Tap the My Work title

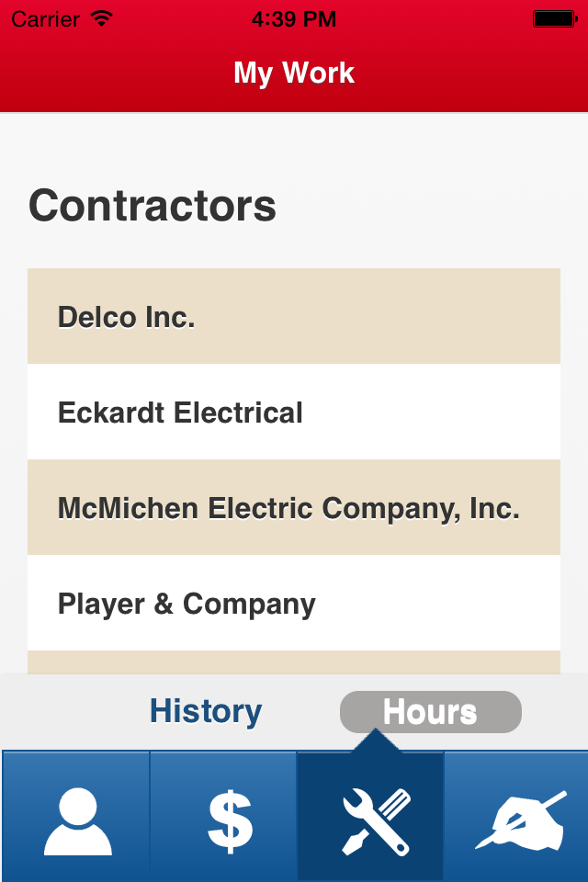click(294, 73)
